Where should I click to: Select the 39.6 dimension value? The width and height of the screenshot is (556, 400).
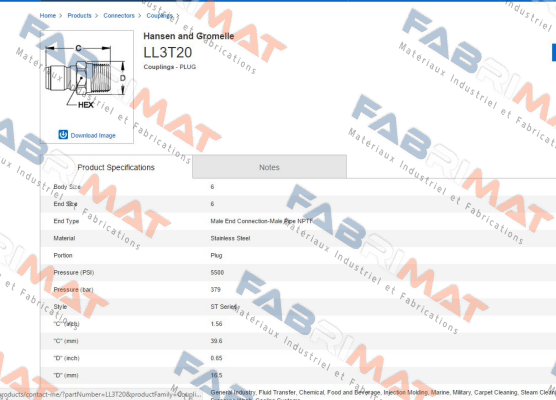point(216,341)
